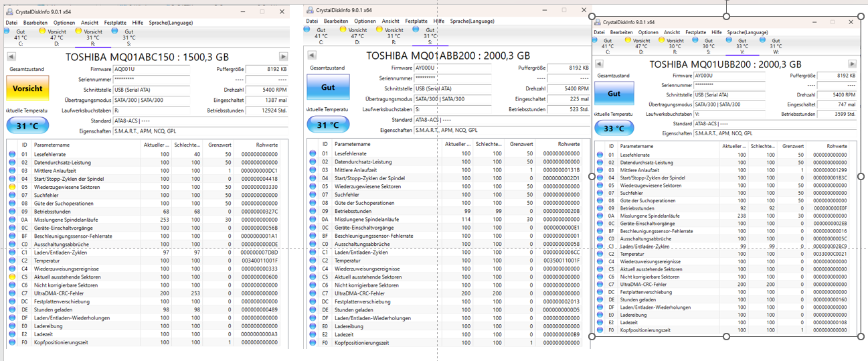Click 31 °C temperature button in MQ01ABB200 window
Image resolution: width=868 pixels, height=361 pixels.
pyautogui.click(x=328, y=125)
